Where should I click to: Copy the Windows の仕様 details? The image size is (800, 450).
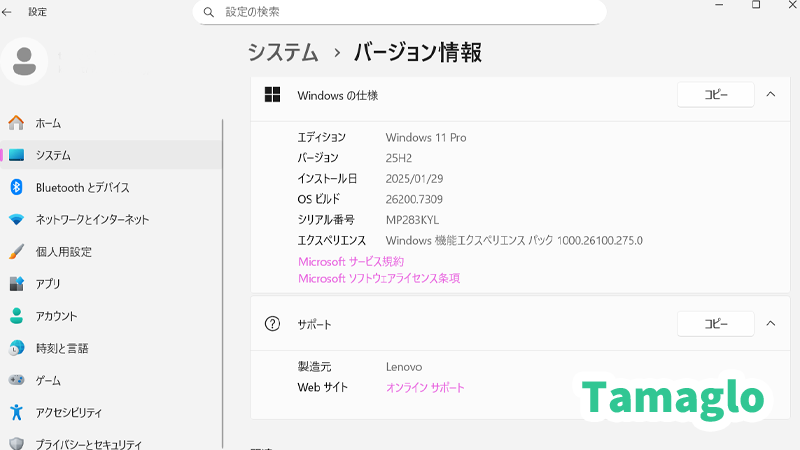(716, 95)
